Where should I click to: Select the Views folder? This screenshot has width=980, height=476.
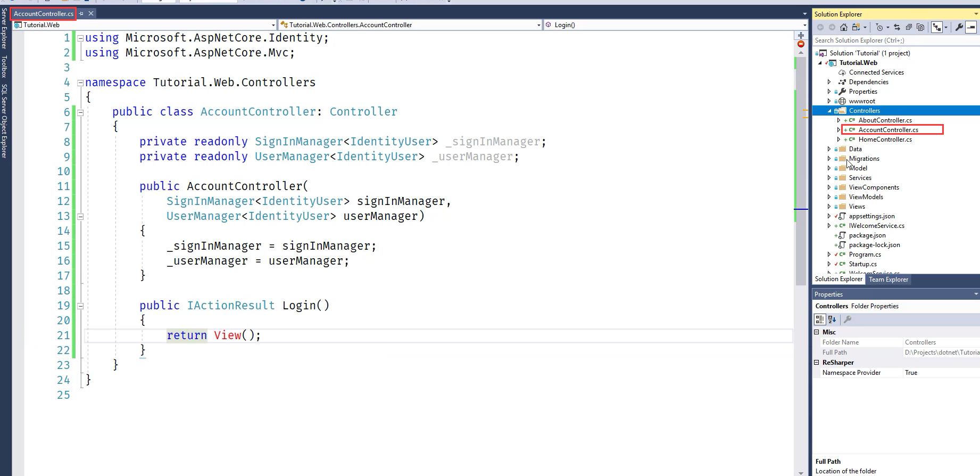(x=857, y=207)
